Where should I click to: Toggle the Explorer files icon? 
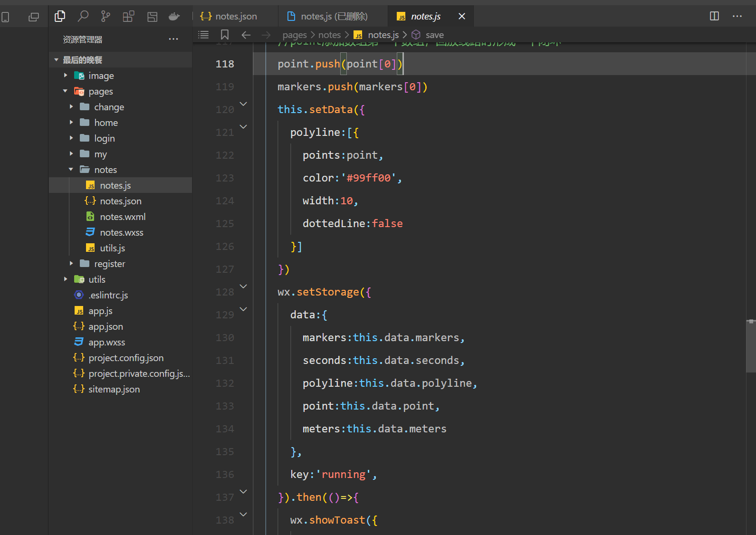tap(60, 17)
